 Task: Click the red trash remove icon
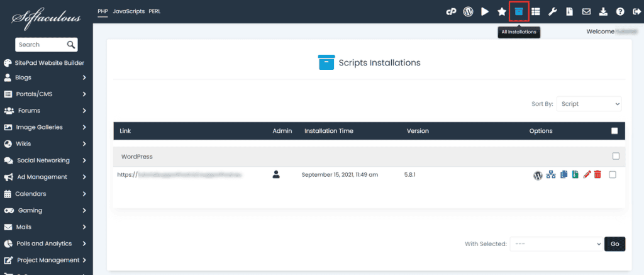(597, 175)
